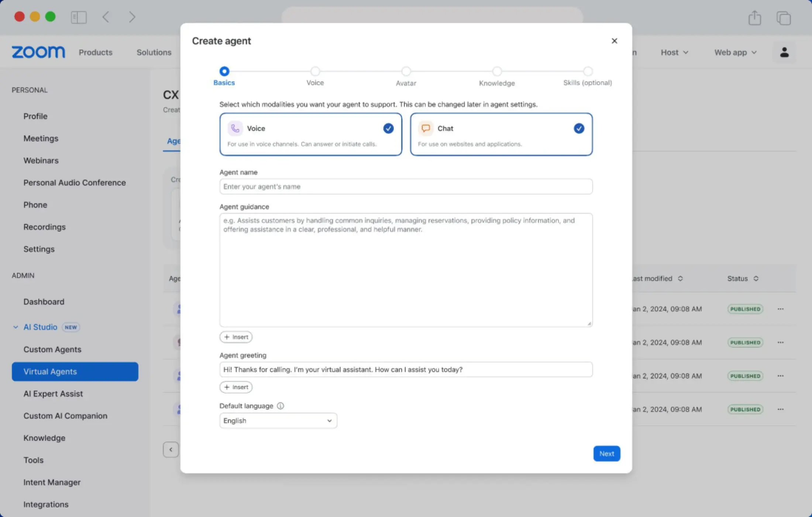812x517 pixels.
Task: Open Settings in the sidebar
Action: coord(39,249)
